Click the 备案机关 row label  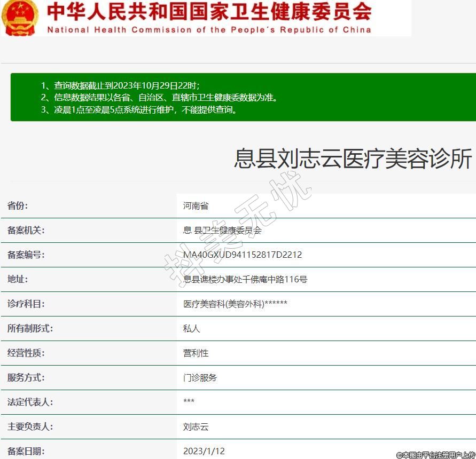(x=26, y=230)
